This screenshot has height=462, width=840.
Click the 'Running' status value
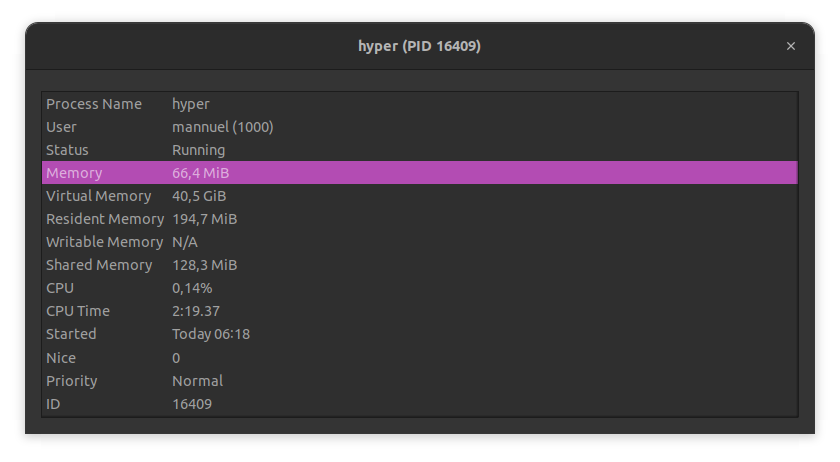click(x=199, y=150)
